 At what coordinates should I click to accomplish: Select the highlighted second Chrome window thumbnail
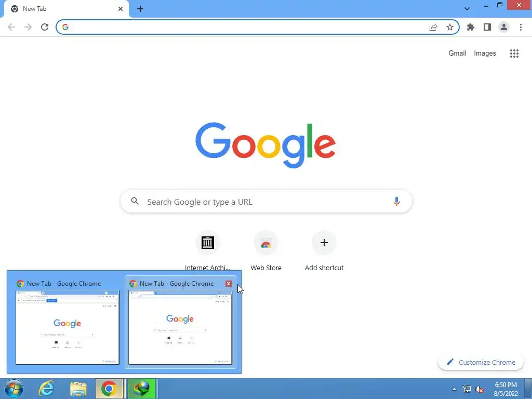tap(180, 322)
